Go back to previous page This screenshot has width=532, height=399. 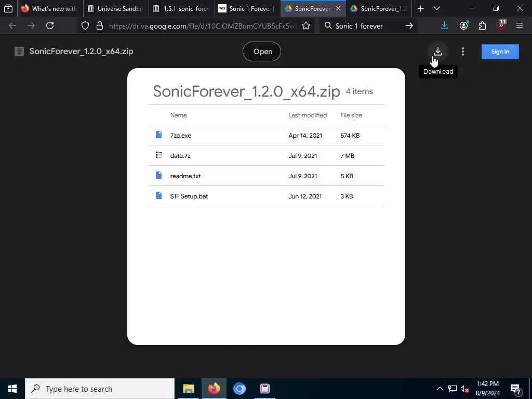(x=12, y=25)
